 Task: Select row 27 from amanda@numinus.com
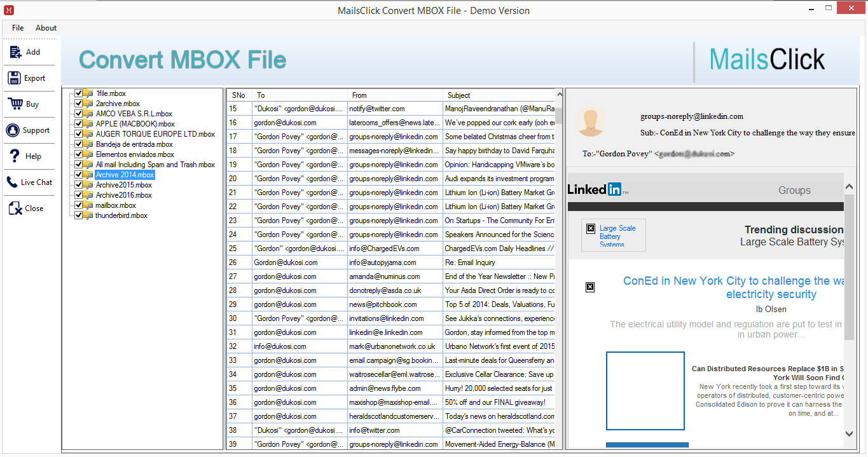coord(390,276)
